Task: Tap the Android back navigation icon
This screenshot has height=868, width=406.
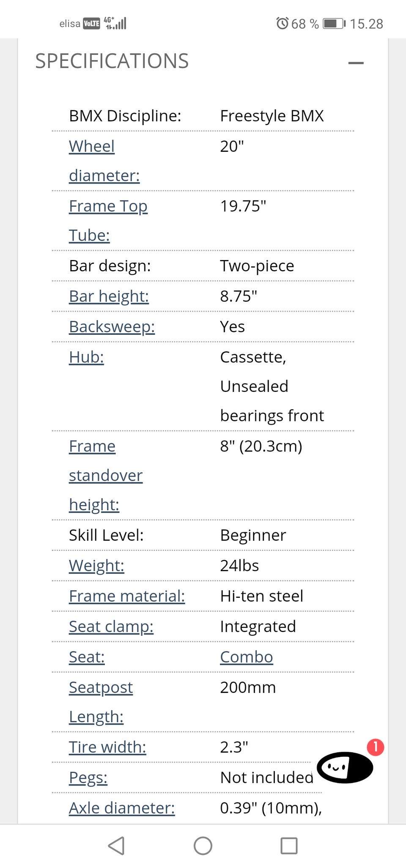Action: point(116,846)
